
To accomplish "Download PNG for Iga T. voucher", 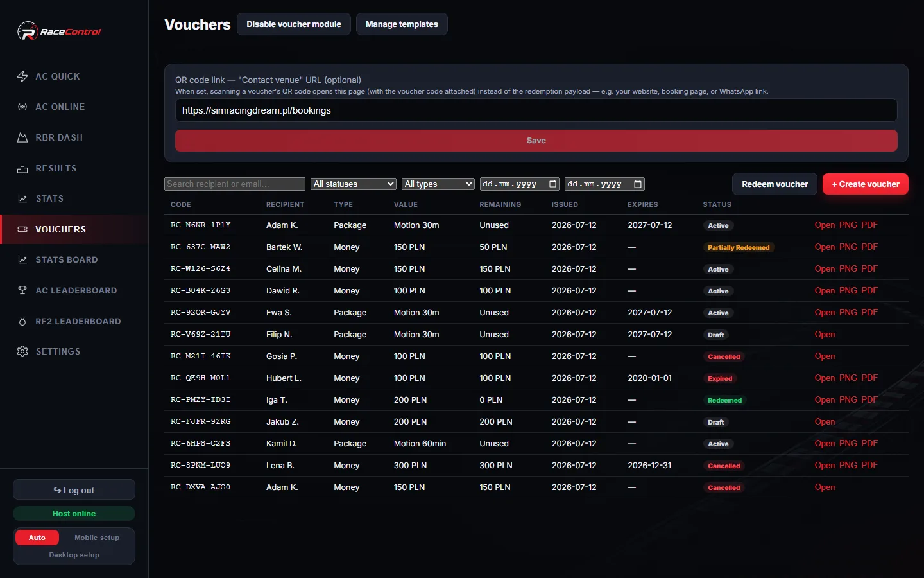I will click(848, 399).
